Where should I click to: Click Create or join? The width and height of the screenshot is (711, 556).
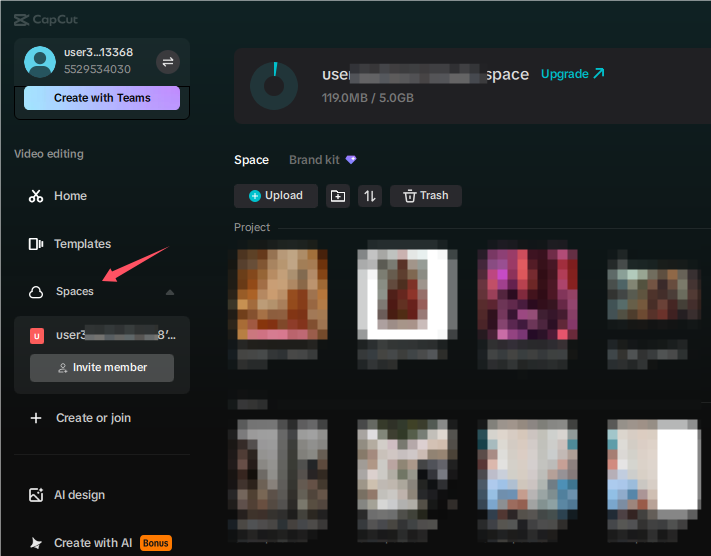point(93,418)
